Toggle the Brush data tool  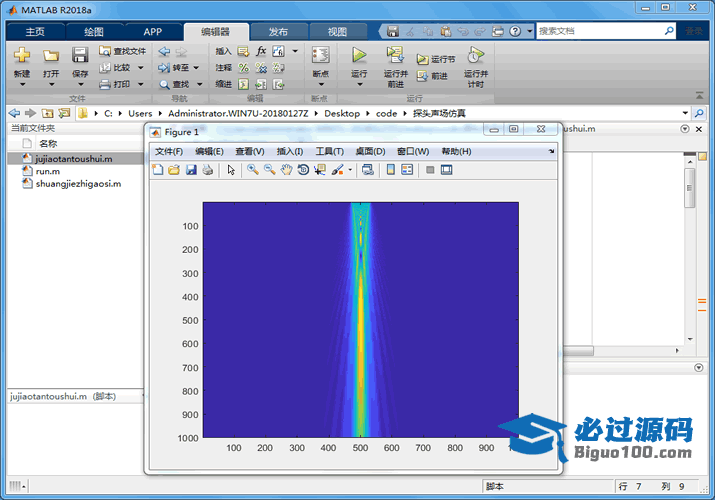click(x=338, y=170)
